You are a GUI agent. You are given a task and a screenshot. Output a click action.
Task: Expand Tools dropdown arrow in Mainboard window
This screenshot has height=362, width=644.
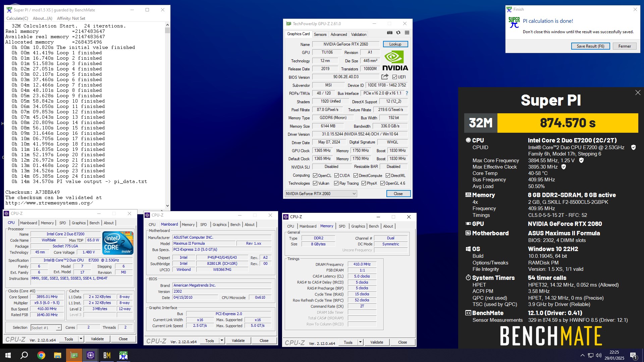click(x=222, y=341)
